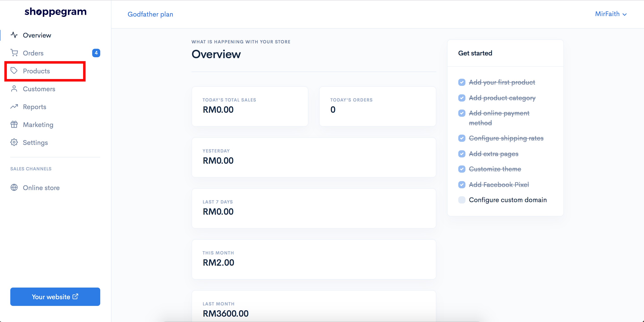Click the Customers person icon

coord(14,89)
